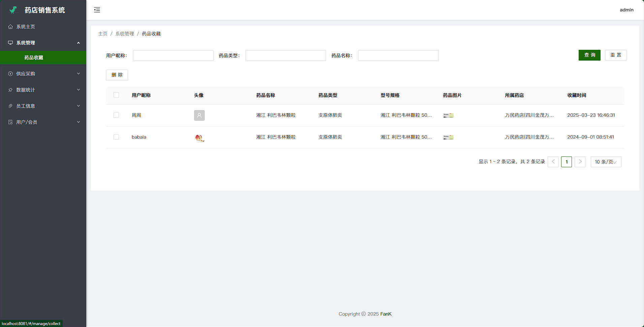Click the sidebar collapse hamburger icon
Screen dimensions: 644x327
pos(97,10)
